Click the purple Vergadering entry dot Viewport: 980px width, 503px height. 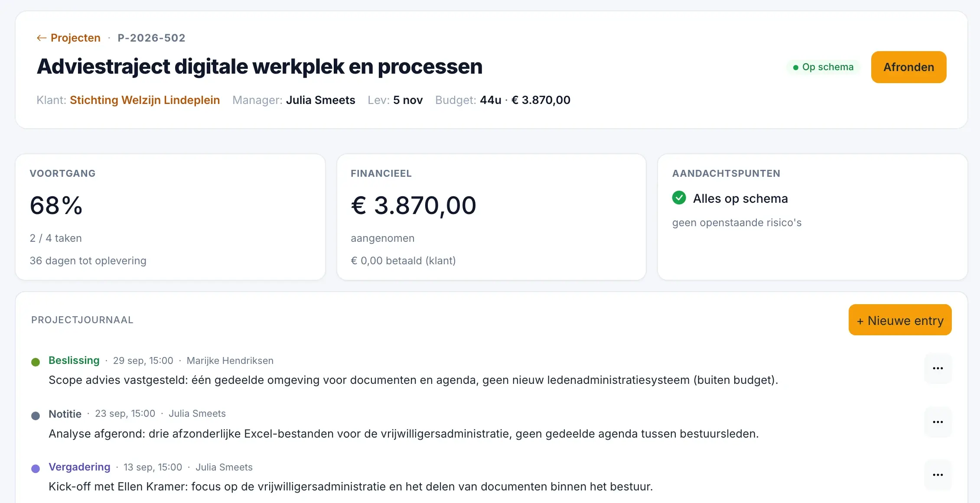pyautogui.click(x=36, y=469)
